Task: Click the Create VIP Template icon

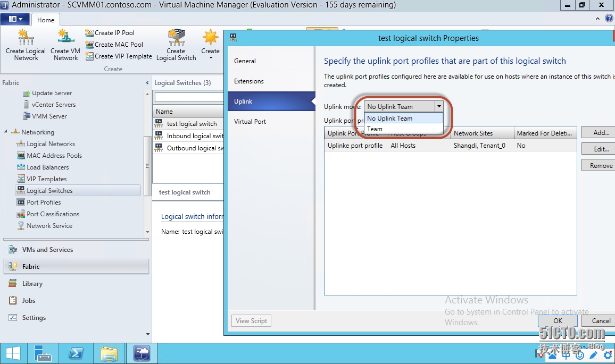Action: (x=89, y=56)
